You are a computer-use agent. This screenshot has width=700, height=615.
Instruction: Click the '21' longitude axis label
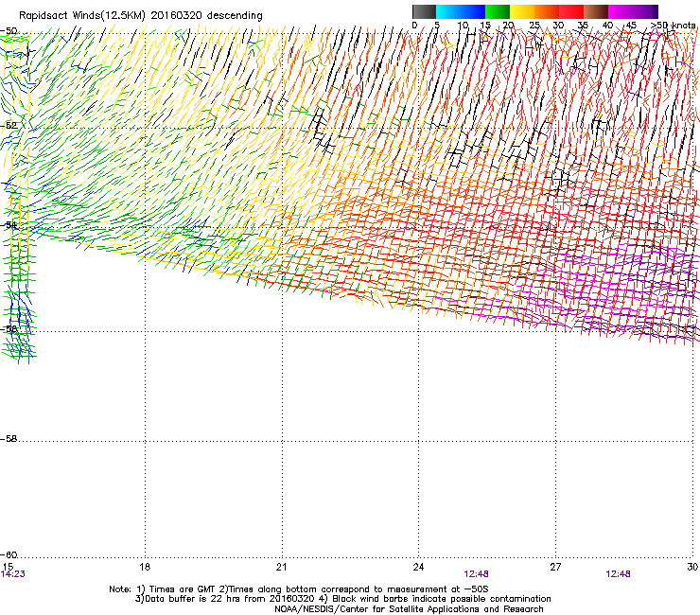[x=281, y=567]
